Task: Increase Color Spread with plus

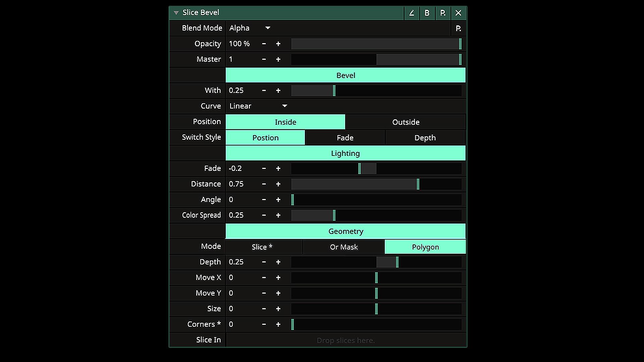Action: pos(278,215)
